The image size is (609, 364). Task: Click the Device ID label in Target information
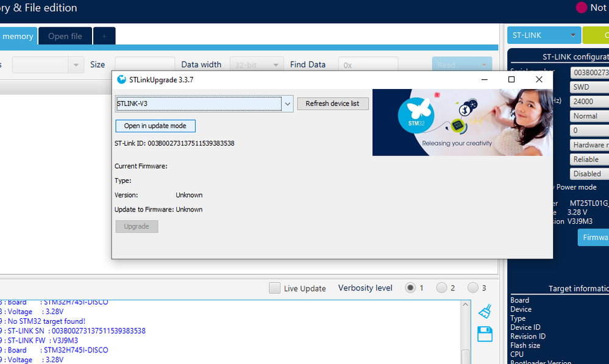click(x=525, y=327)
